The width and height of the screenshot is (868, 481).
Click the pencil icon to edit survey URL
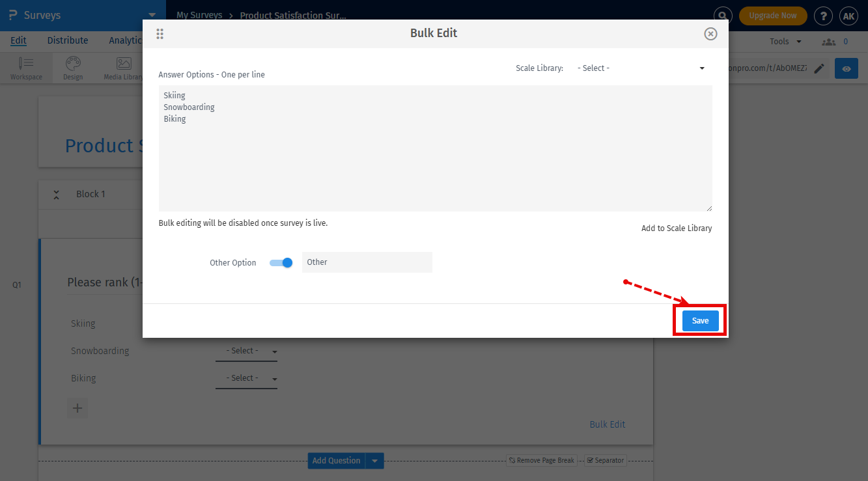tap(819, 68)
